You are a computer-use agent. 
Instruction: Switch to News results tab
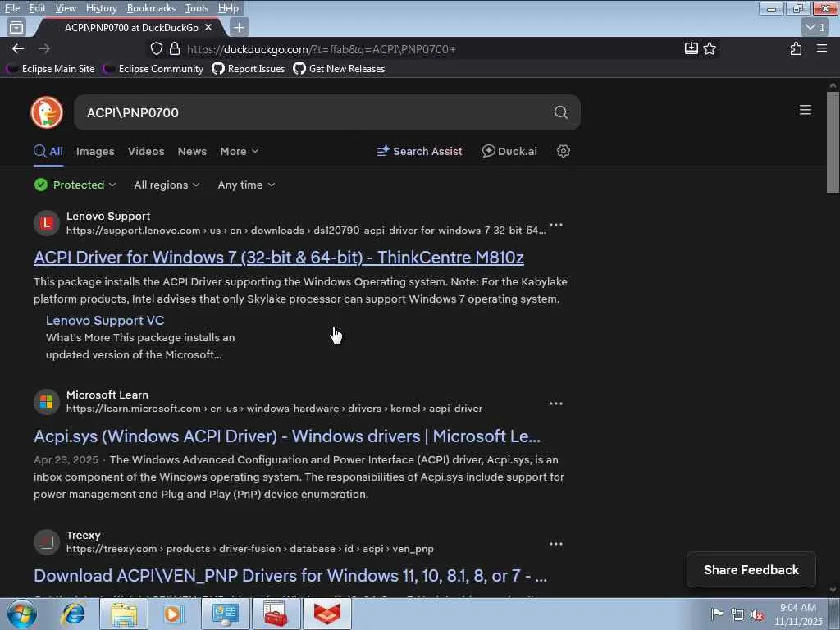coord(192,151)
